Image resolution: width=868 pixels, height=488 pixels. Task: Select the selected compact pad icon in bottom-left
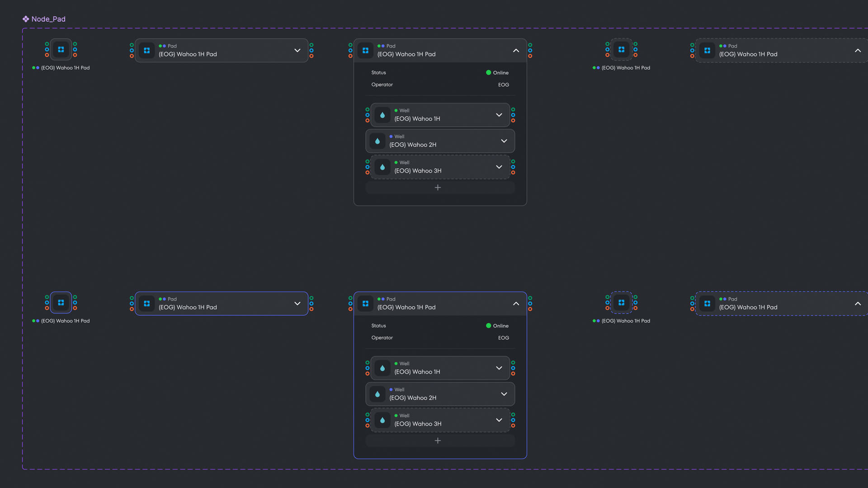(61, 303)
